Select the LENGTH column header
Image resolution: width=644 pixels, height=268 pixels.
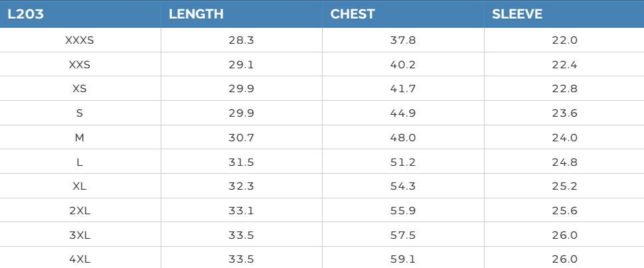(196, 14)
